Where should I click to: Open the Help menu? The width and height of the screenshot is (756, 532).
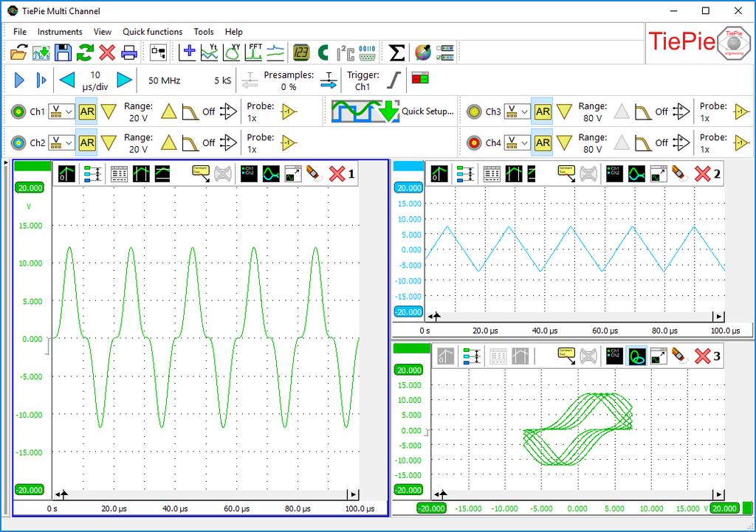[233, 32]
